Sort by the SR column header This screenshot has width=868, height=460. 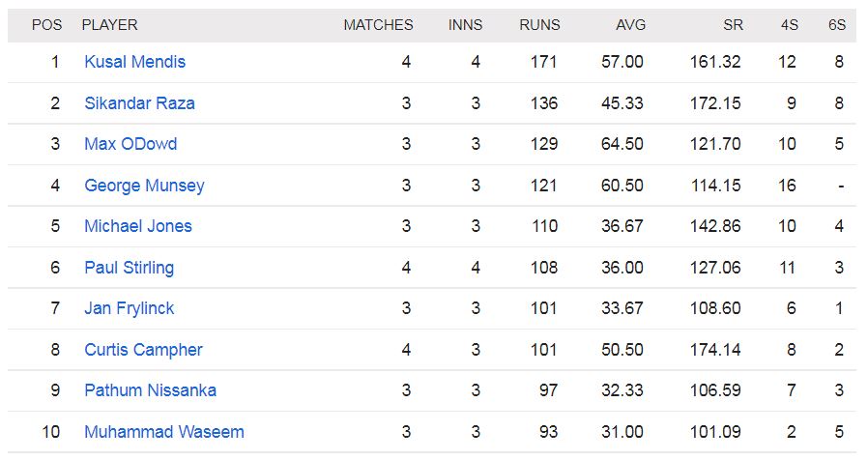pyautogui.click(x=732, y=25)
